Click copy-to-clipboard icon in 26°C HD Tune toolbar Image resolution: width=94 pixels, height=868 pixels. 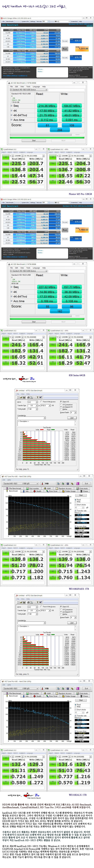(58, 484)
